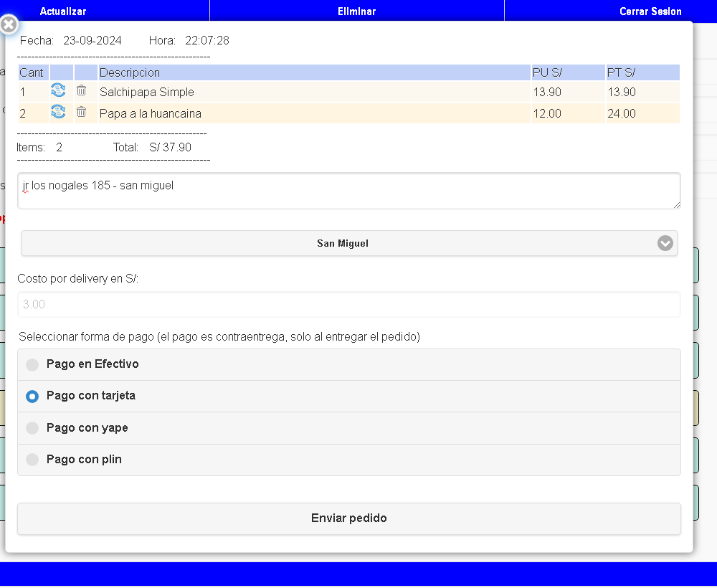The width and height of the screenshot is (717, 588).
Task: Select Pago con tarjeta option
Action: (32, 397)
